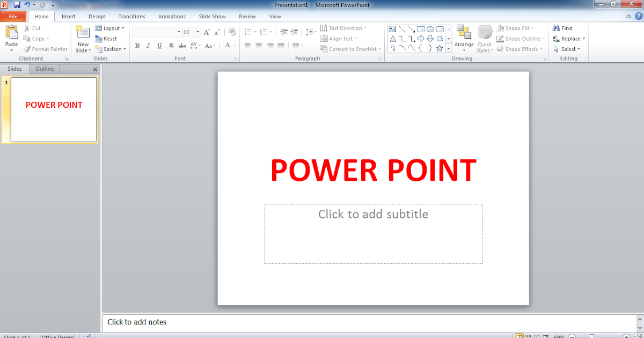644x338 pixels.
Task: Select the Text Box shape in shapes gallery
Action: pos(392,29)
